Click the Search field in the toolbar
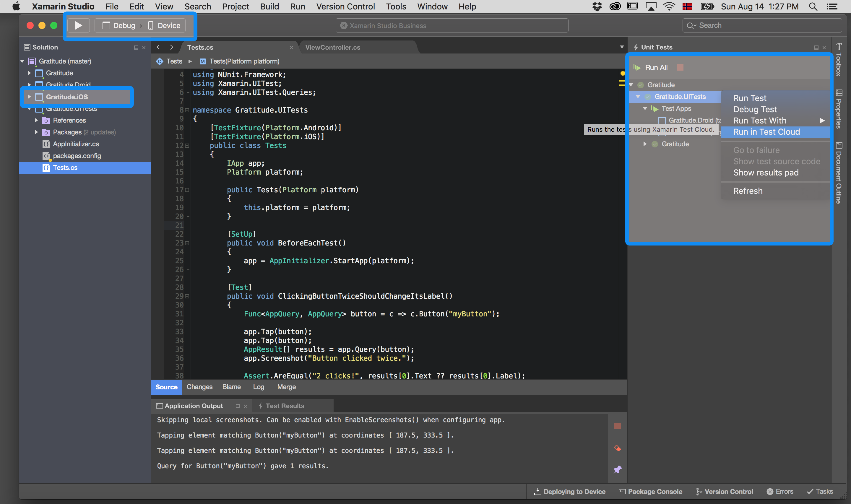Viewport: 851px width, 504px height. click(x=762, y=25)
